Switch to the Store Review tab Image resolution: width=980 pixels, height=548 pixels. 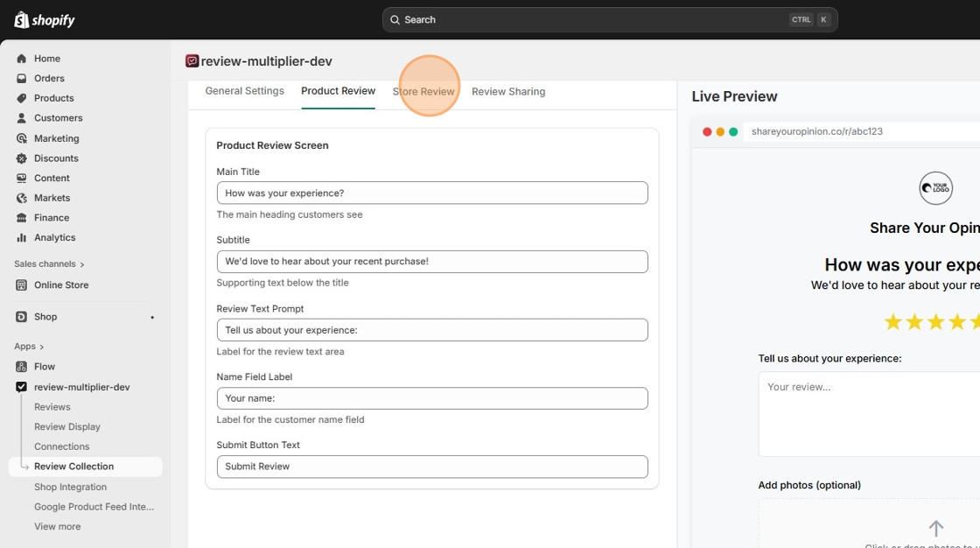point(423,91)
